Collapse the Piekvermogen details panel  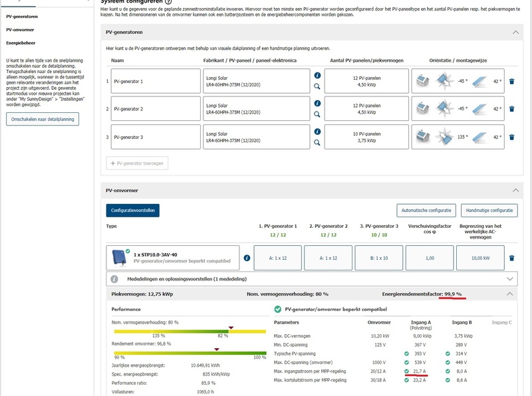click(510, 293)
